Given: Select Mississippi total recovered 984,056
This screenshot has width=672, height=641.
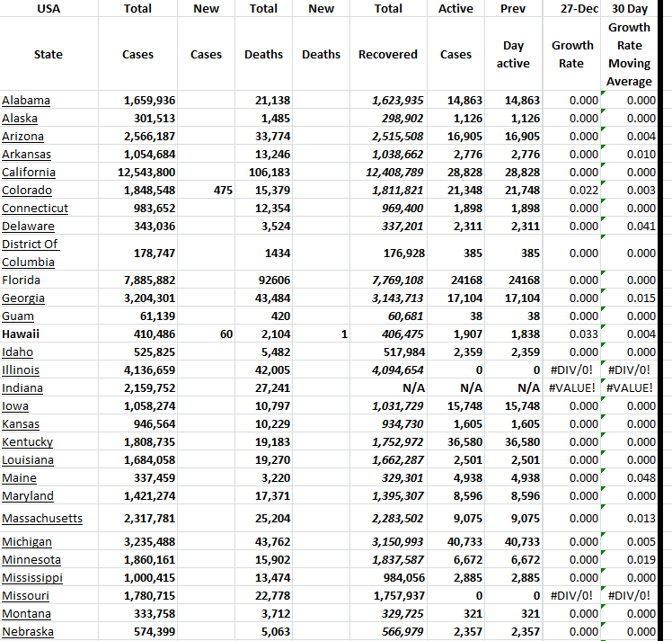Looking at the screenshot, I should pos(404,578).
